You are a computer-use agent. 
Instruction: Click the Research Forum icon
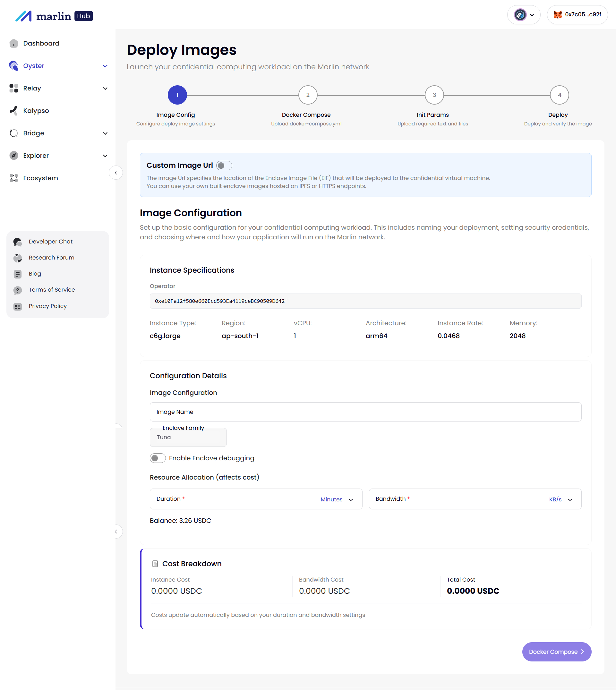tap(18, 258)
